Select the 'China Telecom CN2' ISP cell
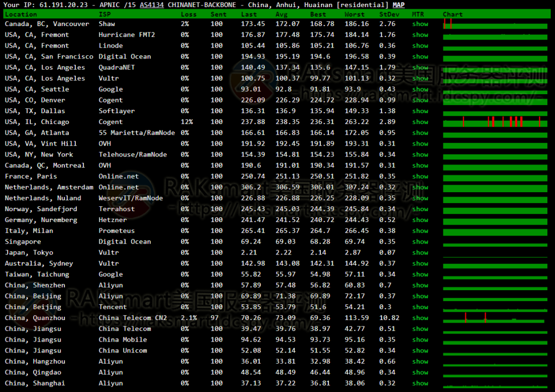 coord(133,318)
